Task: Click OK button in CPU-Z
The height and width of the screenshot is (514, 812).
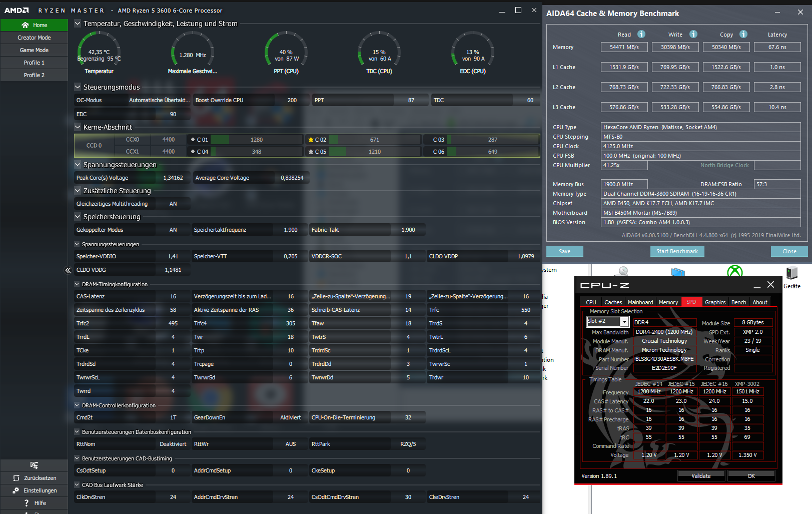Action: pos(751,476)
